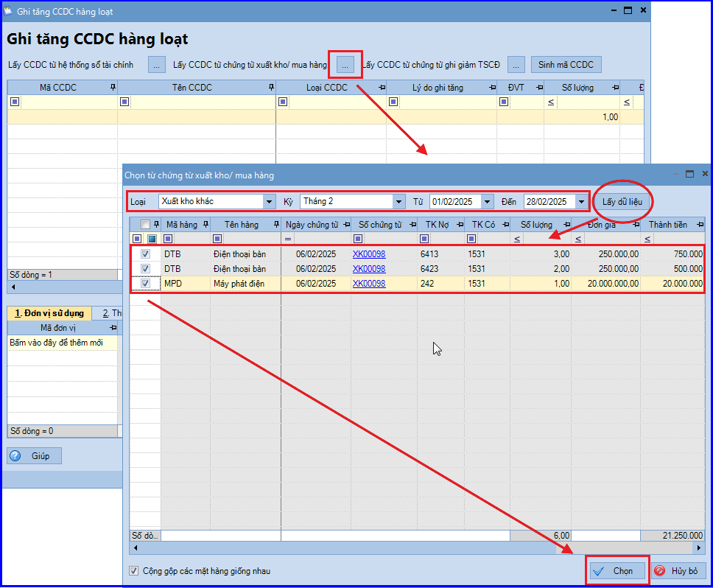Click the 1,00 quantity cell in main grid
The image size is (713, 588).
582,117
